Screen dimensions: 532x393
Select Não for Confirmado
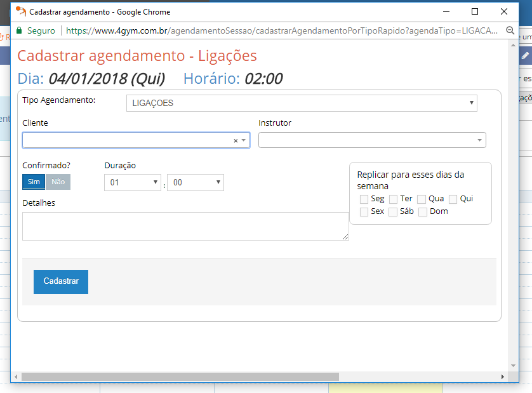click(x=58, y=182)
